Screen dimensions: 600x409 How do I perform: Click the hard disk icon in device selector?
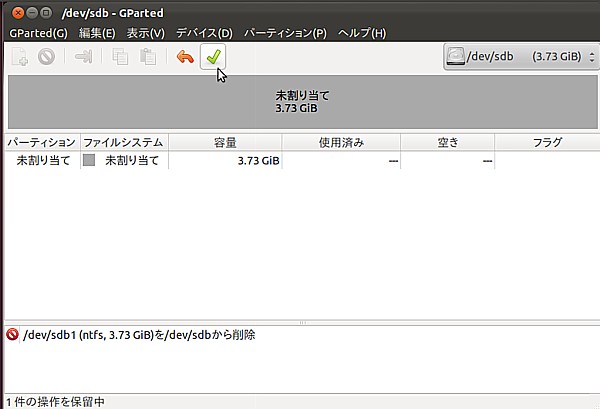pyautogui.click(x=455, y=56)
